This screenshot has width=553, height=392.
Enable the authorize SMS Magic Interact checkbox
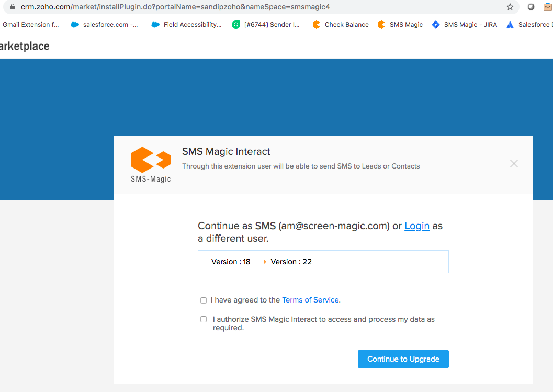[x=204, y=319]
